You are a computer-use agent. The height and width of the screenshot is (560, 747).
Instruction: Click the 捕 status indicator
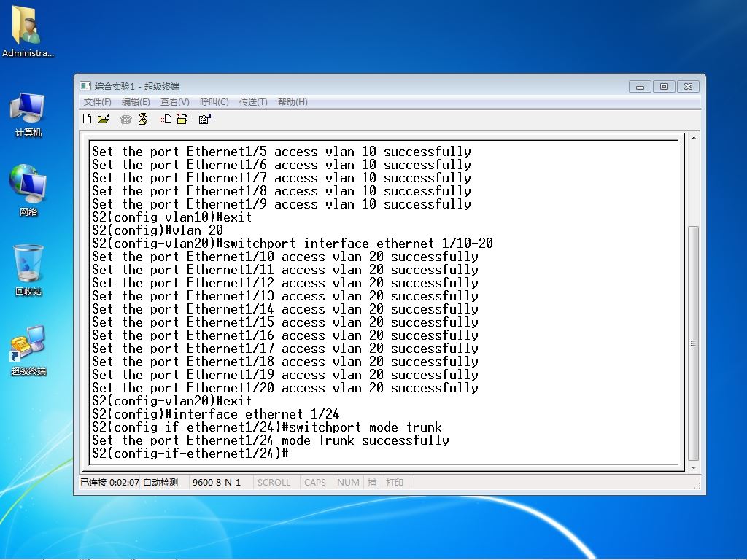371,483
